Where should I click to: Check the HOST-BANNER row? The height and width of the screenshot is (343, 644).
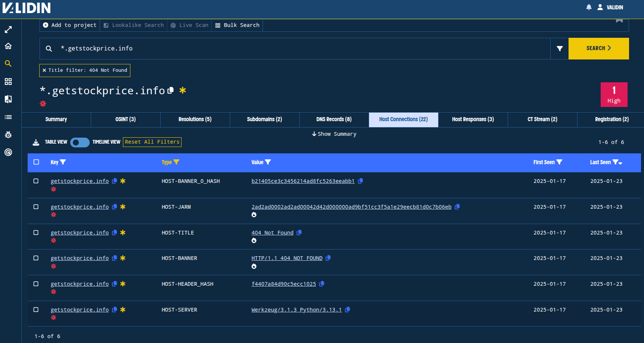[36, 258]
